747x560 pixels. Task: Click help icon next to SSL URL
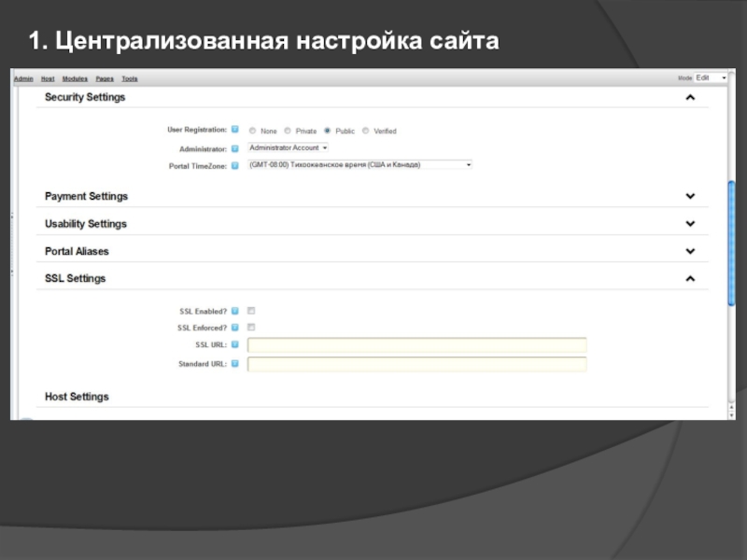235,344
